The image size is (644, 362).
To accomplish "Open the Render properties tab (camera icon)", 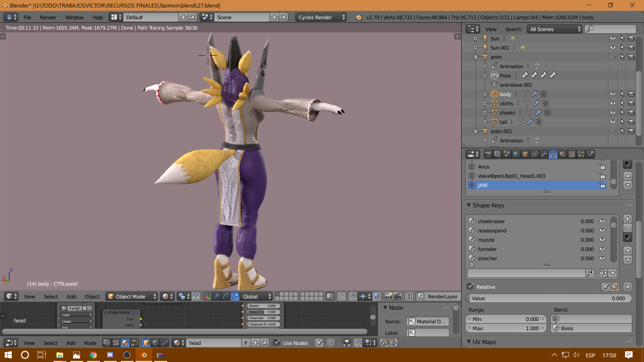I will (488, 154).
